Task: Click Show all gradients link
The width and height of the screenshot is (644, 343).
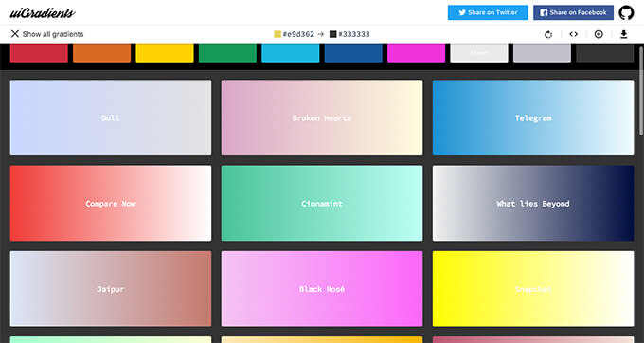Action: pyautogui.click(x=53, y=34)
